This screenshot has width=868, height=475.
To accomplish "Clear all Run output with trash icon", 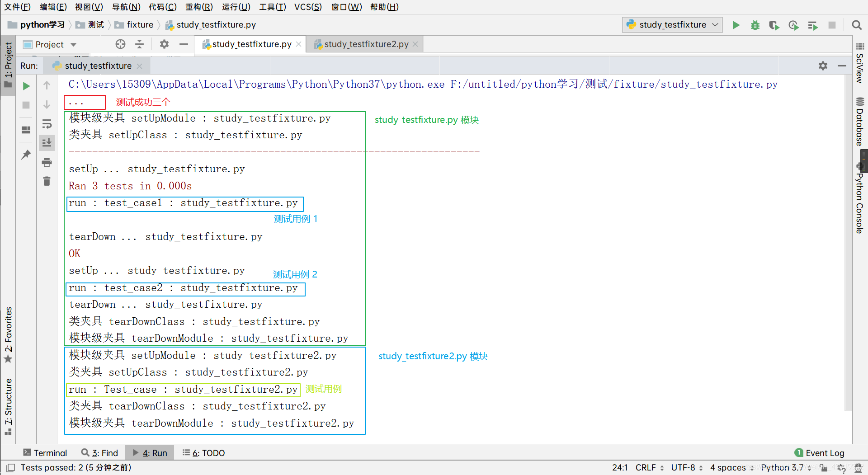I will pos(47,181).
